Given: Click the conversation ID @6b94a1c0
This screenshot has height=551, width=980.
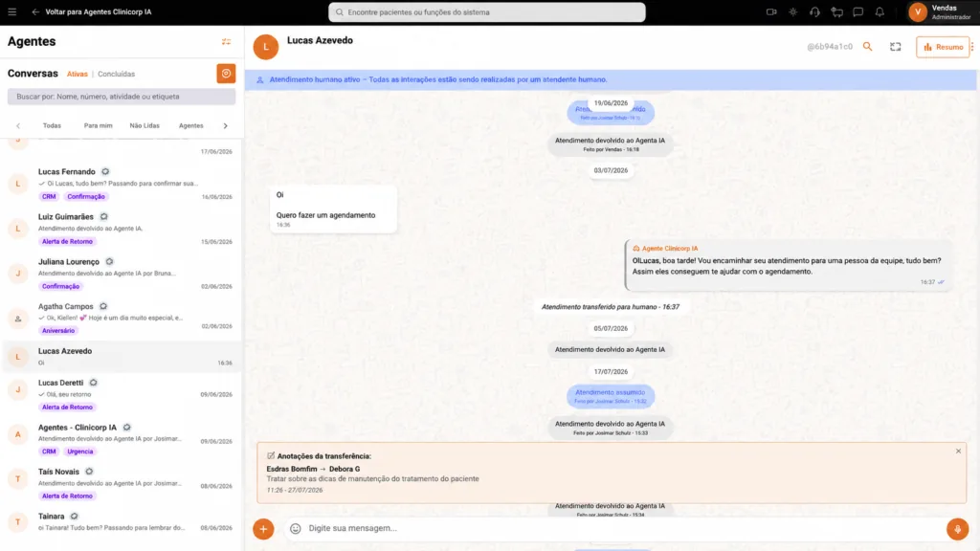Looking at the screenshot, I should click(x=830, y=47).
